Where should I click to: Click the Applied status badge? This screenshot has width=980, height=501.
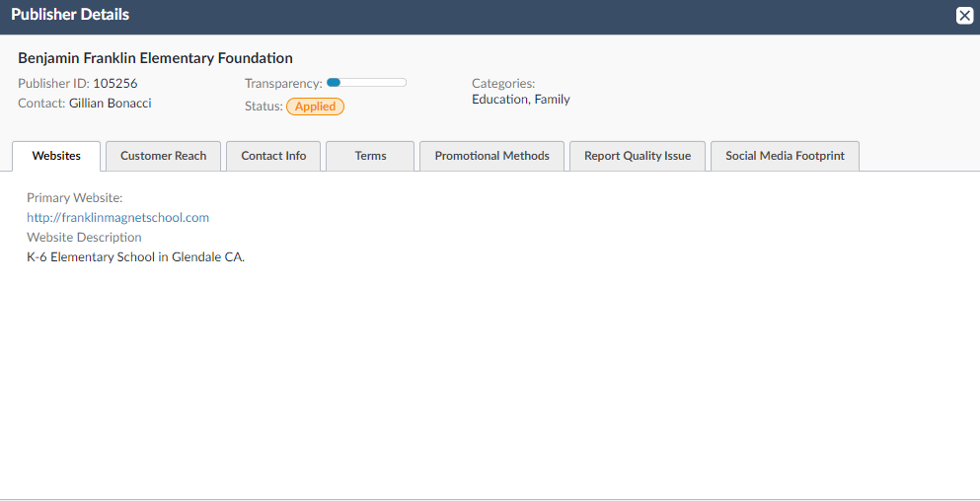point(315,107)
